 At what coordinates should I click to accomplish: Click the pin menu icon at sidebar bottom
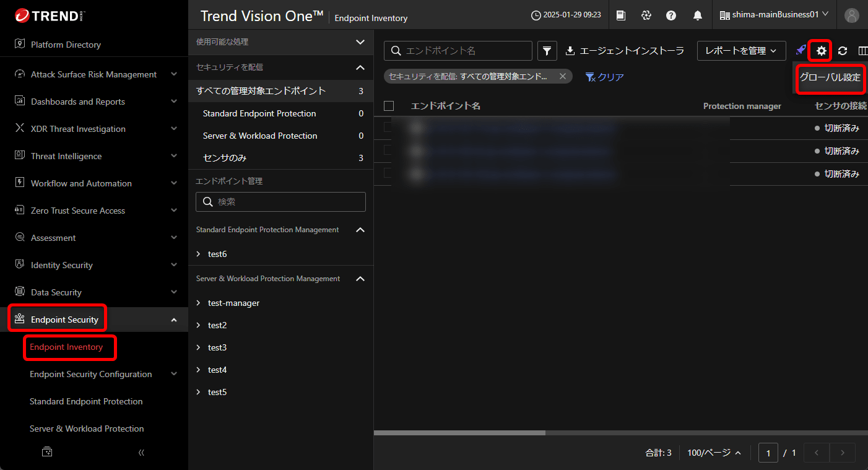tap(47, 453)
